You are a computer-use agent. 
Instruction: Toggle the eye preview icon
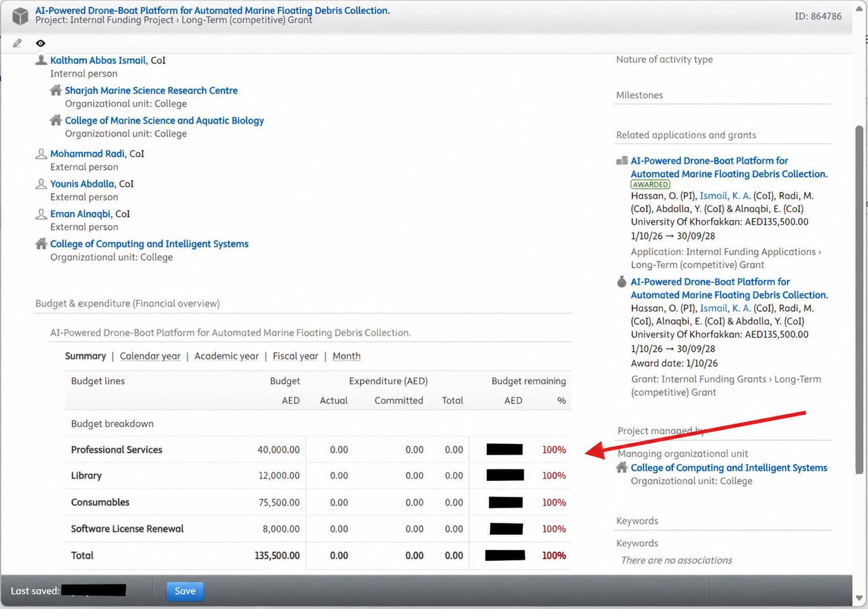pos(41,43)
